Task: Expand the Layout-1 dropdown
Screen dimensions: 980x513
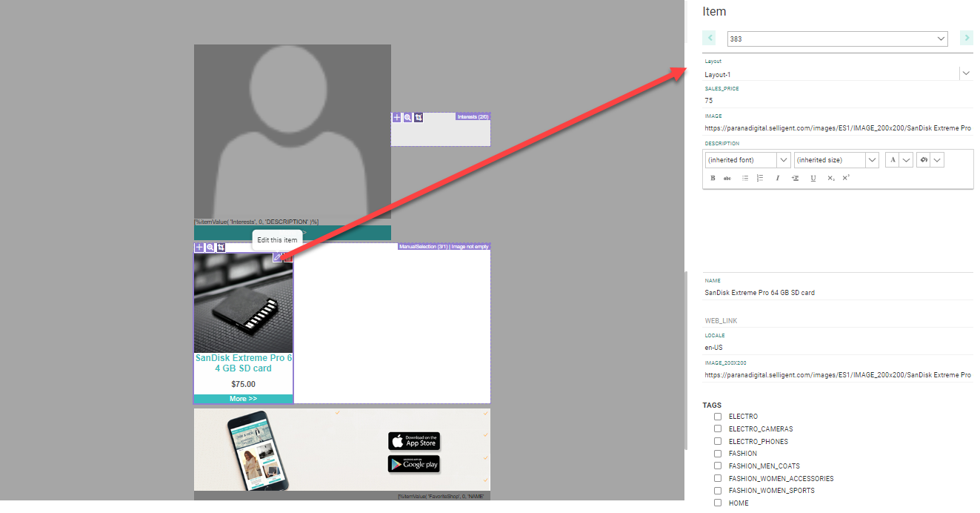Action: [965, 73]
